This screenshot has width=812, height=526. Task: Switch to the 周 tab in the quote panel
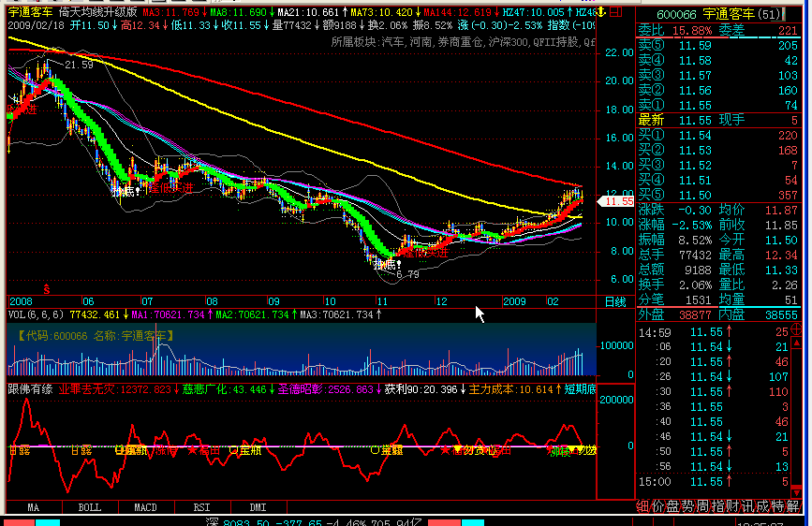702,506
